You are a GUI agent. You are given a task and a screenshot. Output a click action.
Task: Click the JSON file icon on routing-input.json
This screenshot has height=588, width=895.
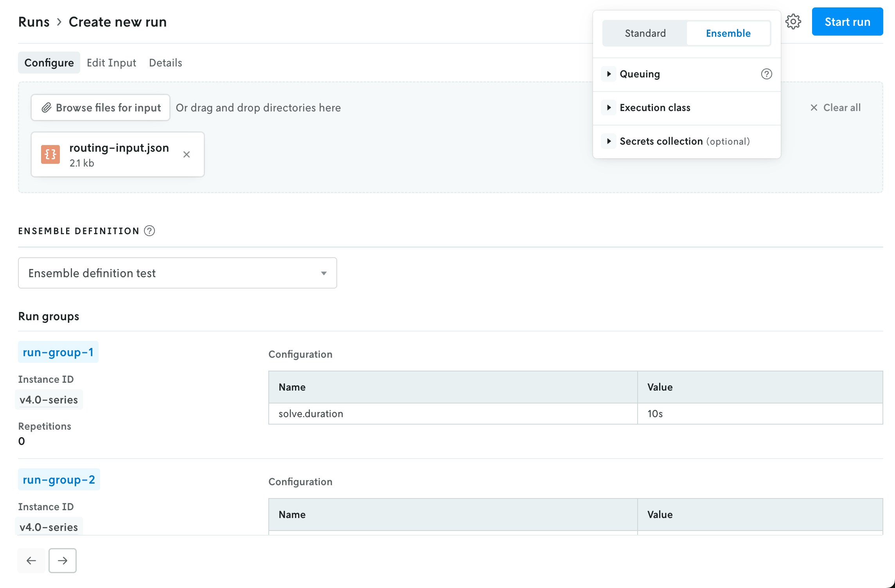(x=50, y=154)
